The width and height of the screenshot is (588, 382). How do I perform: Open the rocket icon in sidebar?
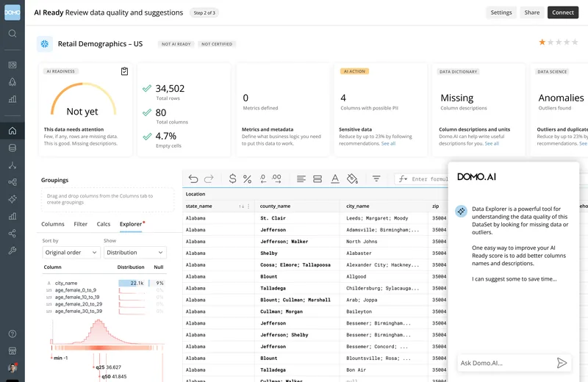click(x=12, y=82)
